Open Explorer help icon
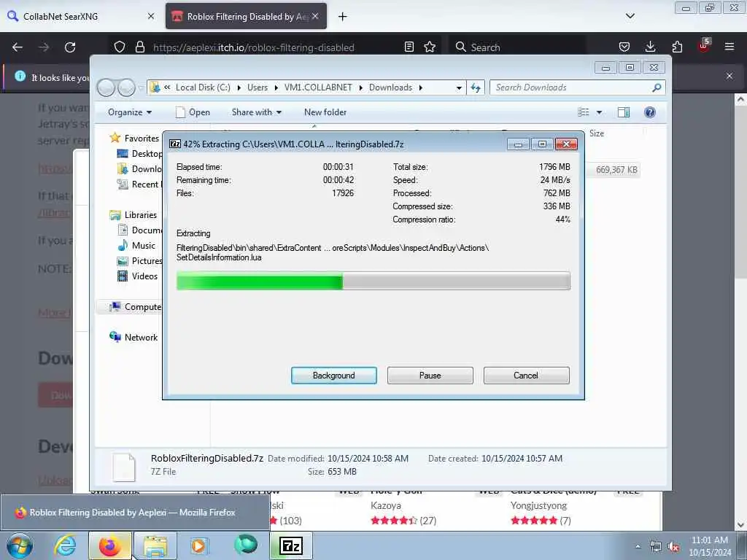747x560 pixels. (x=649, y=112)
